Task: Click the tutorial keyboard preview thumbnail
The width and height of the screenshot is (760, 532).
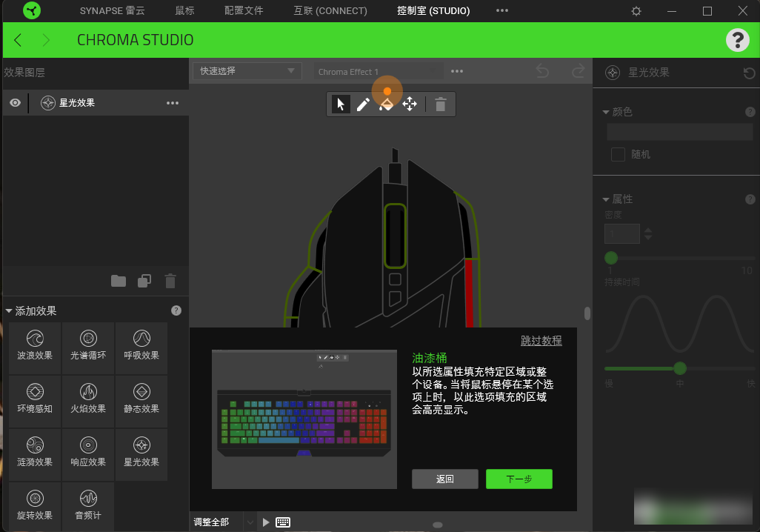Action: point(304,419)
